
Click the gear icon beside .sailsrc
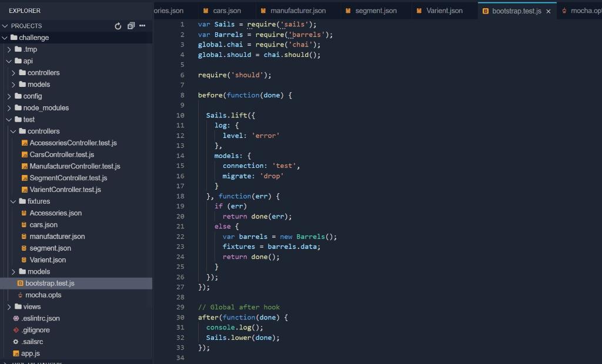coord(16,342)
